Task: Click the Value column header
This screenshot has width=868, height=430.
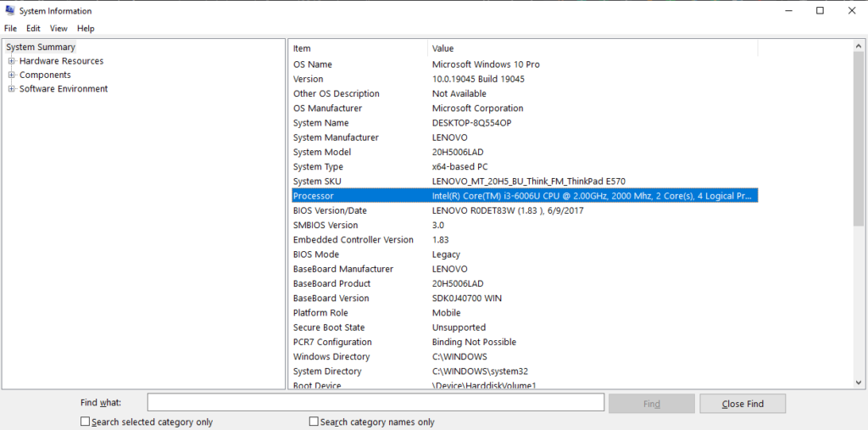Action: 593,48
